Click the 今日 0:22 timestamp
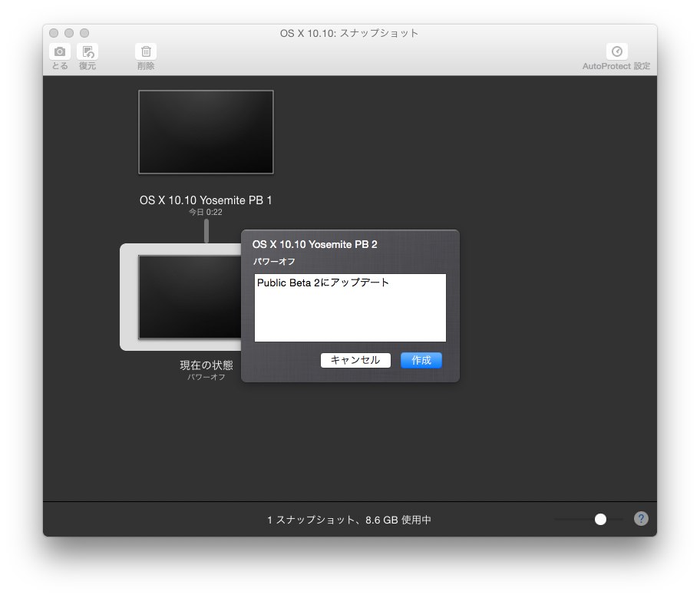Image resolution: width=700 pixels, height=598 pixels. click(206, 212)
